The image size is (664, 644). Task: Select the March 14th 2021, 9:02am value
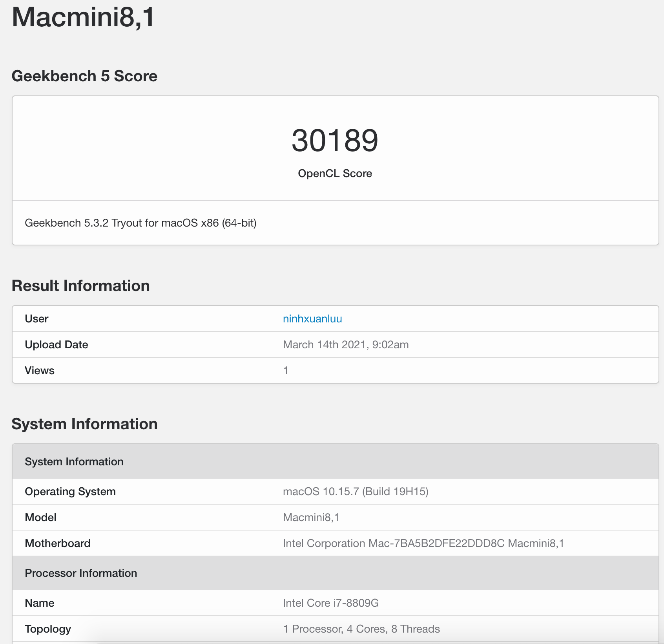[346, 345]
